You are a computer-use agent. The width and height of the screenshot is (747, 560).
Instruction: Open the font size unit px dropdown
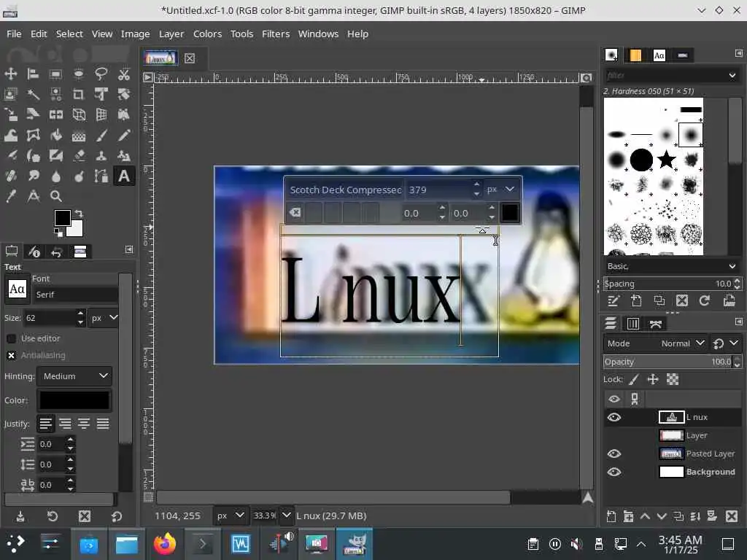[104, 318]
